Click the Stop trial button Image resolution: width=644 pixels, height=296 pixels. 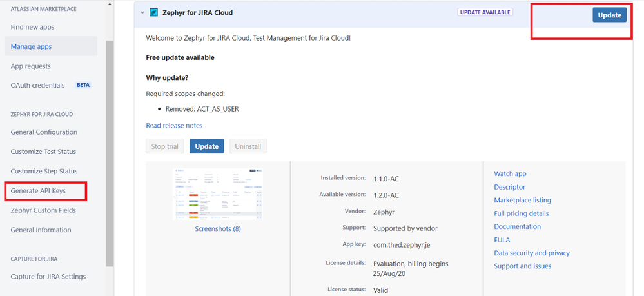point(164,146)
